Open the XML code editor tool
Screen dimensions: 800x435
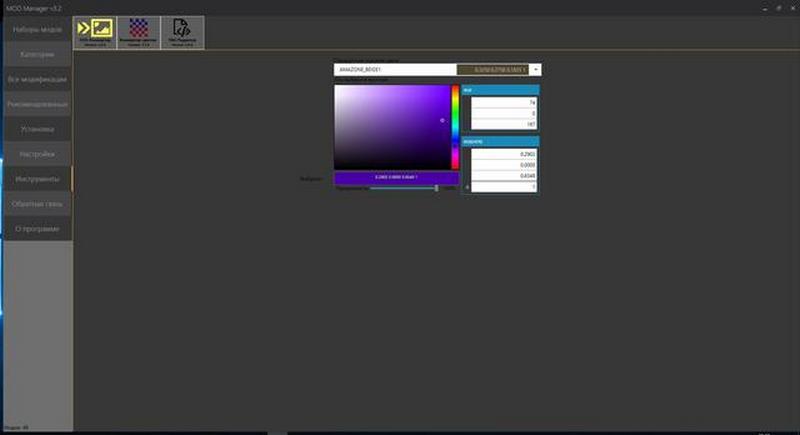coord(182,32)
